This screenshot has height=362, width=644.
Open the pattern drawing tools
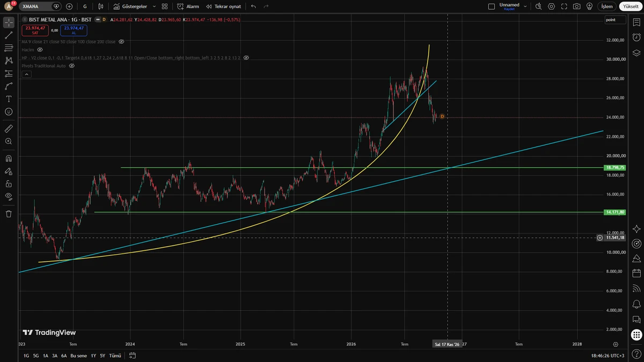coord(9,61)
